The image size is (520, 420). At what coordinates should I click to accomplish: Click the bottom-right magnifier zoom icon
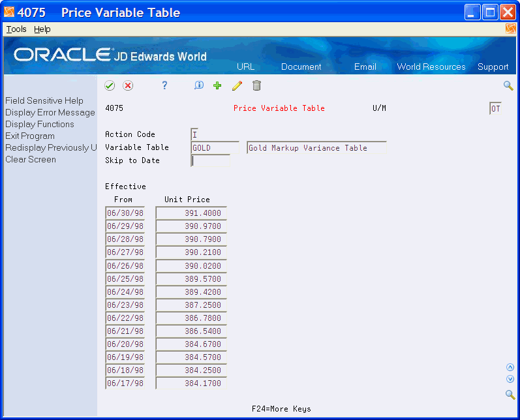(510, 395)
